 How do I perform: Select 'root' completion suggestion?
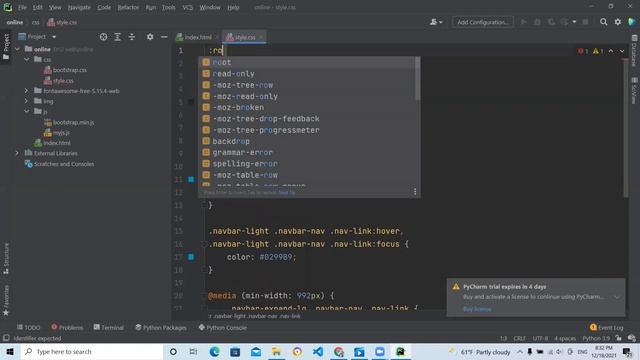click(x=309, y=62)
